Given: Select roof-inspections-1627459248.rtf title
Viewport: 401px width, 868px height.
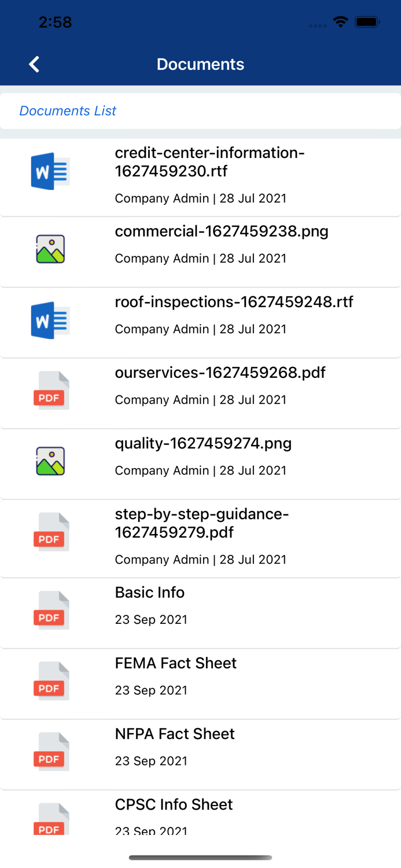Looking at the screenshot, I should pos(234,302).
